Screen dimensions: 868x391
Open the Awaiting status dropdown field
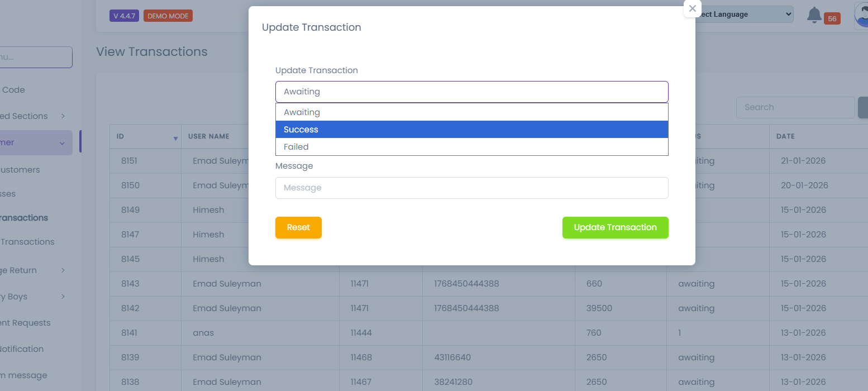(471, 92)
